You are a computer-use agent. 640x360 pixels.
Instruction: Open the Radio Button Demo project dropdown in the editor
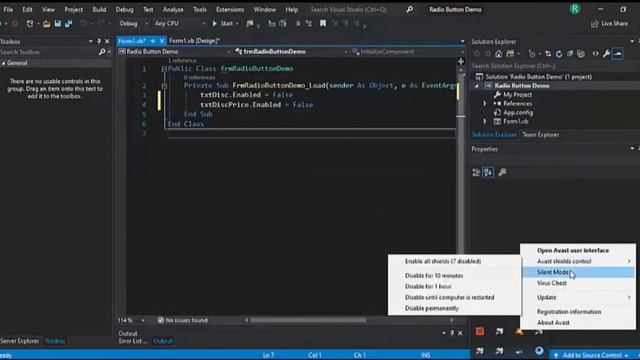175,52
